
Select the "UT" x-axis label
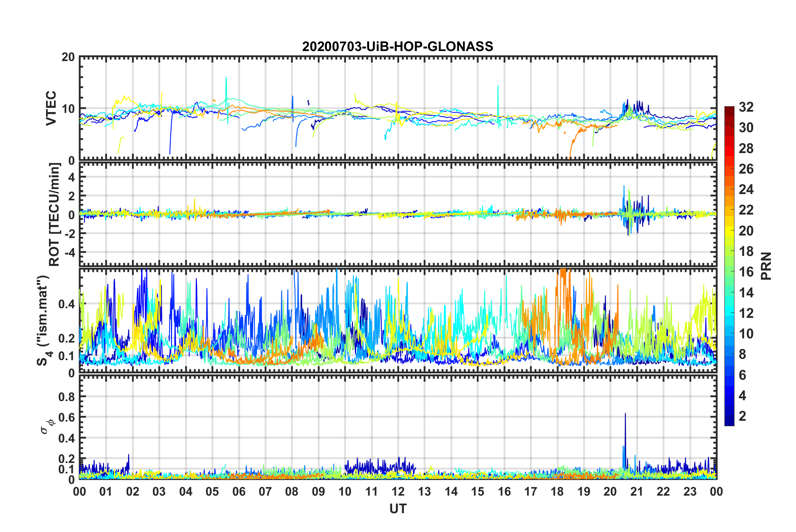tap(398, 509)
